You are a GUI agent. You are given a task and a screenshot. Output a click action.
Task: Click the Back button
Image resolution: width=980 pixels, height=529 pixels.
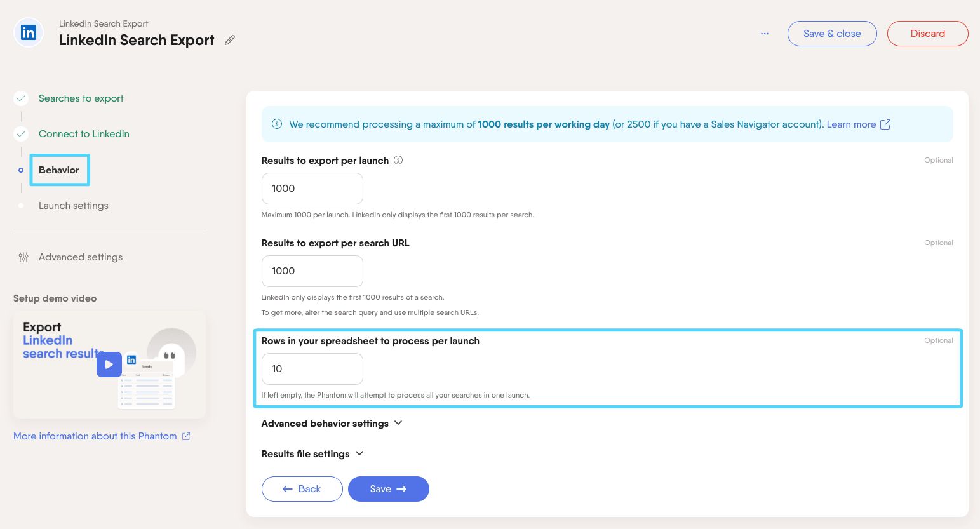(x=302, y=489)
